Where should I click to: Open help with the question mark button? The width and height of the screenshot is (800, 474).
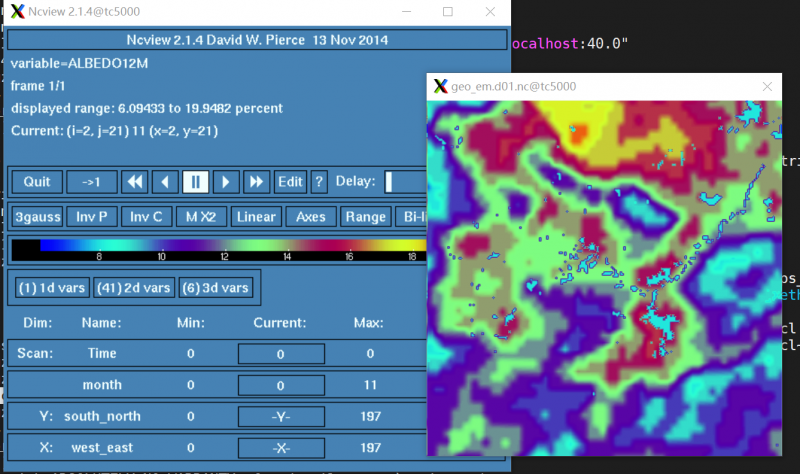(x=319, y=181)
